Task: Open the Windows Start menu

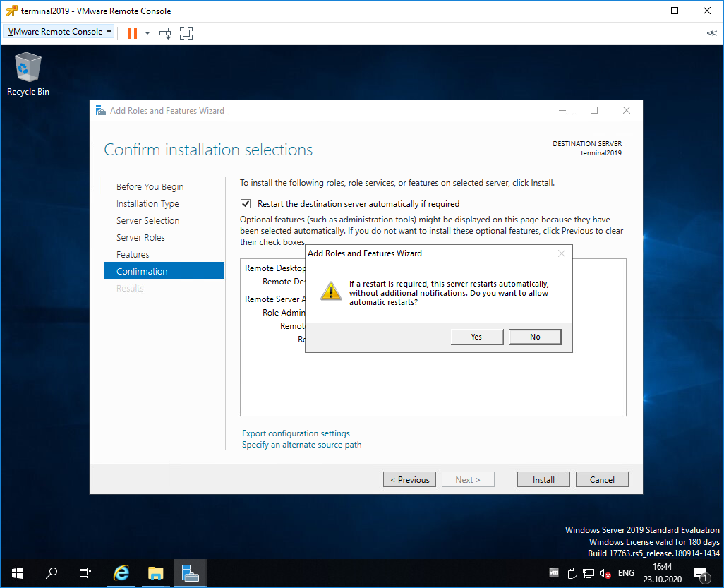Action: tap(18, 573)
